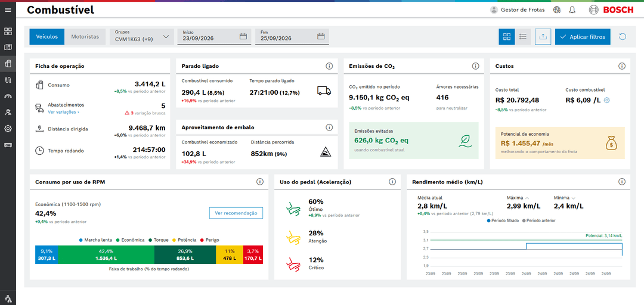
Task: Click the Potencial de economia card
Action: point(560,143)
